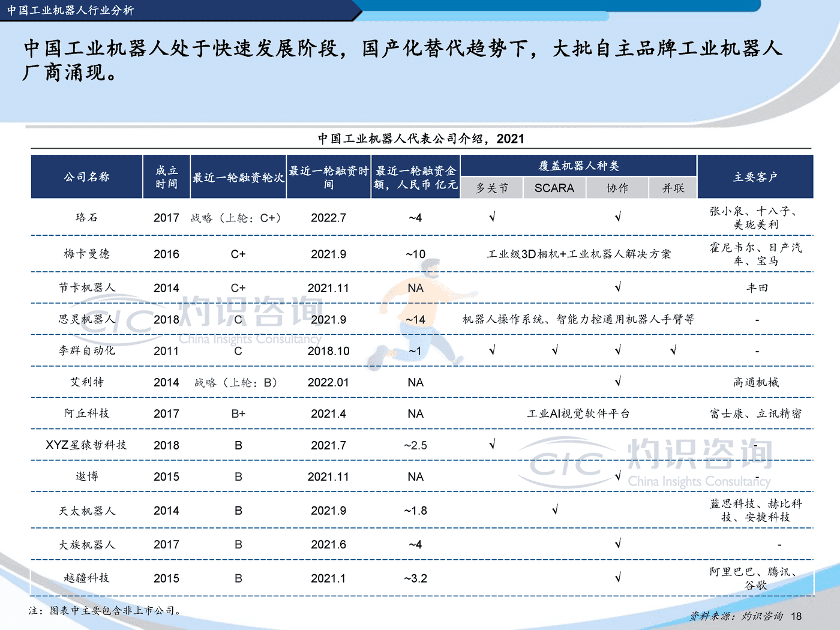Image resolution: width=840 pixels, height=630 pixels.
Task: Click the 协作 sub-header
Action: (617, 188)
